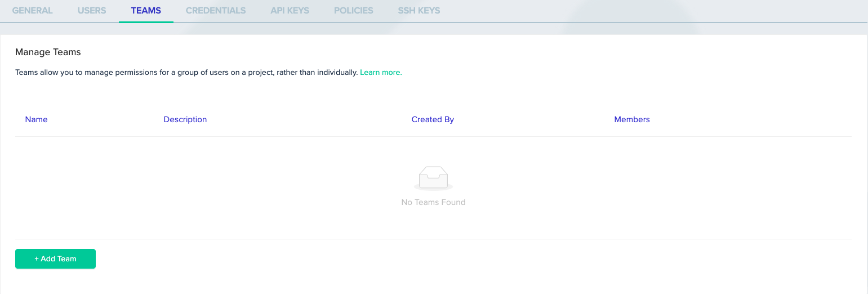This screenshot has height=294, width=868.
Task: Open the Users tab
Action: click(x=92, y=11)
